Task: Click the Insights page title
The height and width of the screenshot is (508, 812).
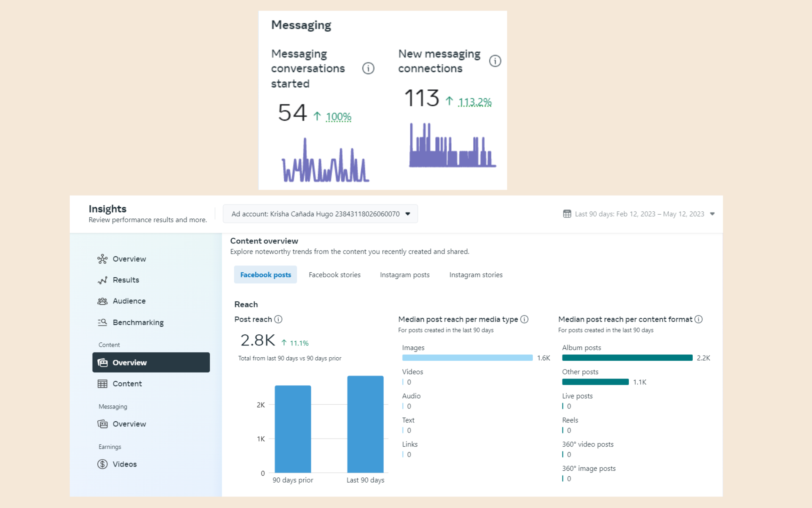Action: tap(107, 209)
